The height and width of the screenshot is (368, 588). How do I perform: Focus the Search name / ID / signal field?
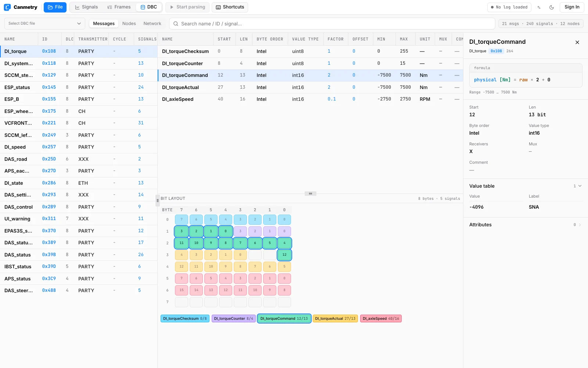(x=332, y=24)
